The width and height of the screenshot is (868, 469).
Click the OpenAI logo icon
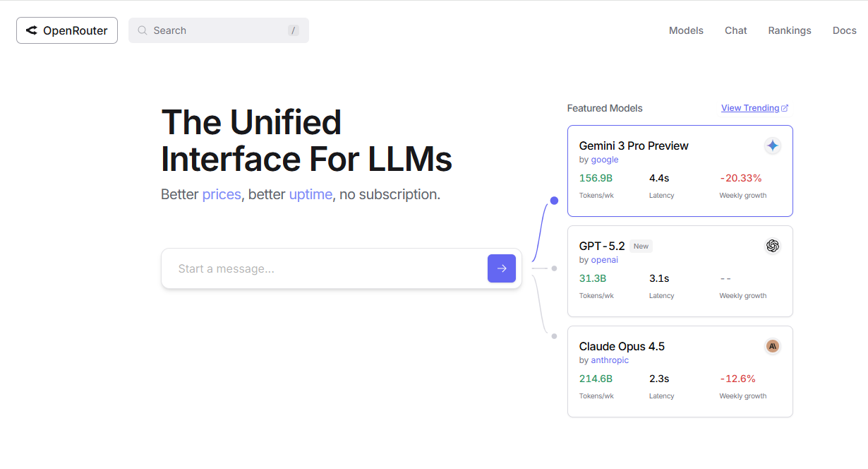[x=773, y=246]
